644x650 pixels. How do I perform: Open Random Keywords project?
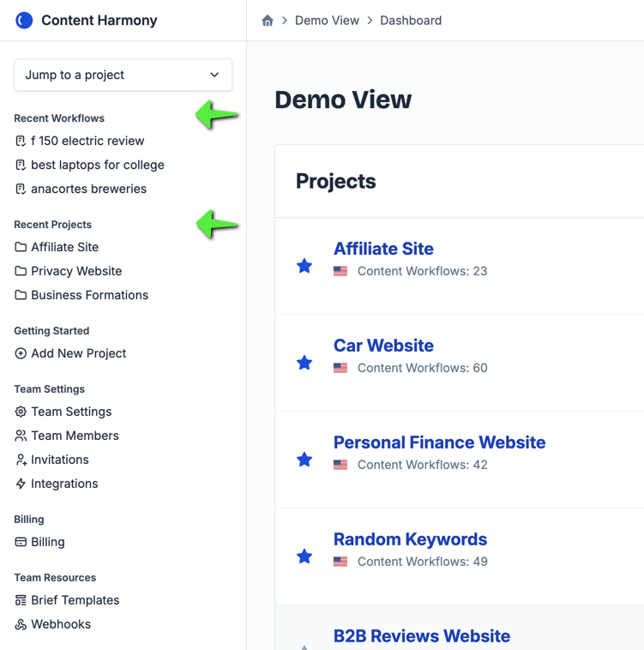click(410, 539)
